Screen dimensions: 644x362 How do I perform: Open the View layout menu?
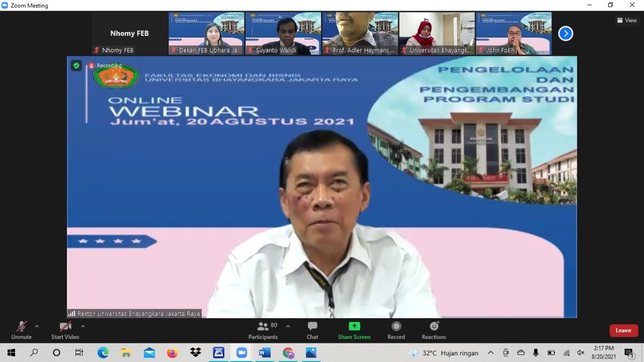(x=627, y=20)
